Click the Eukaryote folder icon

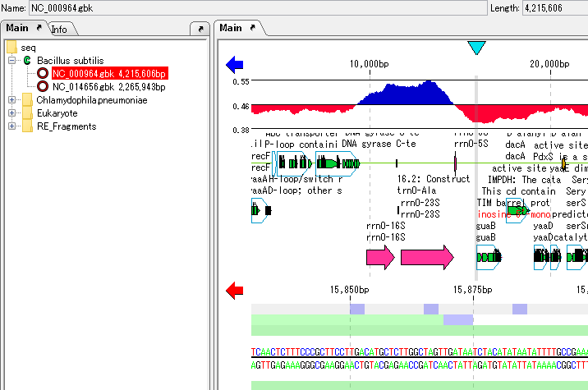click(27, 113)
